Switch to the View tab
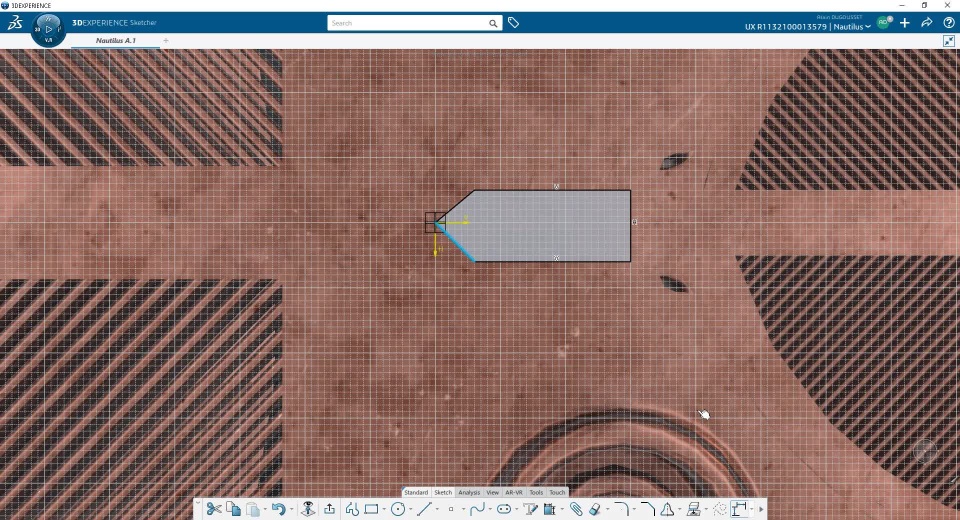This screenshot has width=960, height=520. pos(493,492)
